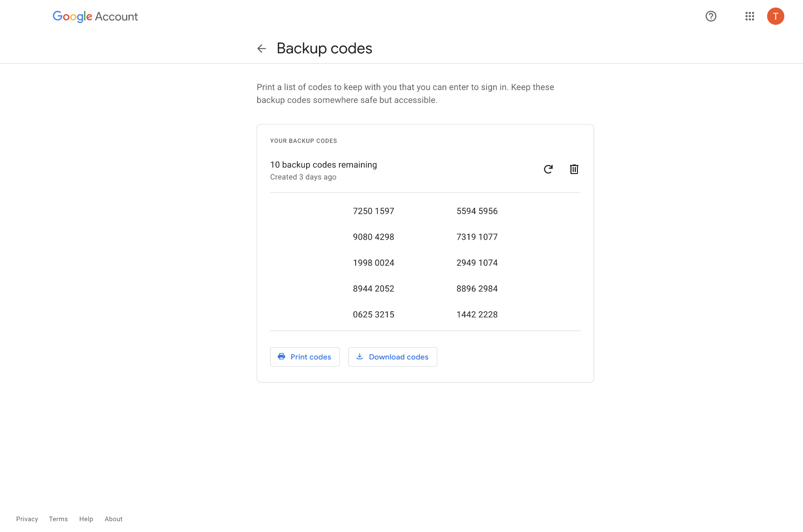Click backup code 5594 5956
The image size is (803, 532).
tap(477, 211)
